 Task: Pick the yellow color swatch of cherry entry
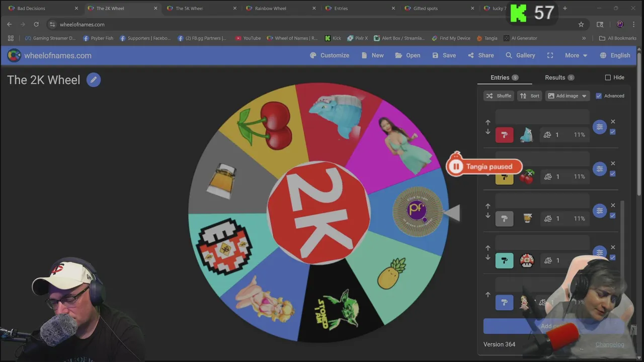click(504, 177)
